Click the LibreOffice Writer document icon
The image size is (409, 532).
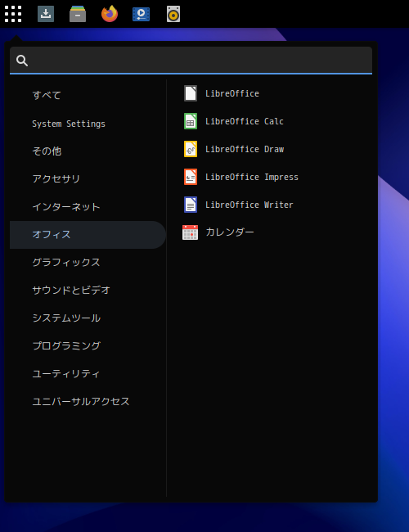[x=191, y=205]
